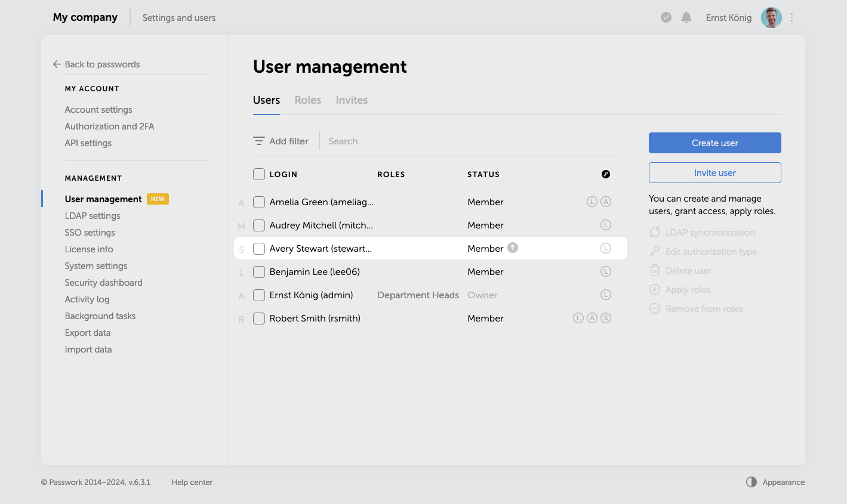Image resolution: width=847 pixels, height=504 pixels.
Task: Click the checkmark status icon in header
Action: coord(666,17)
